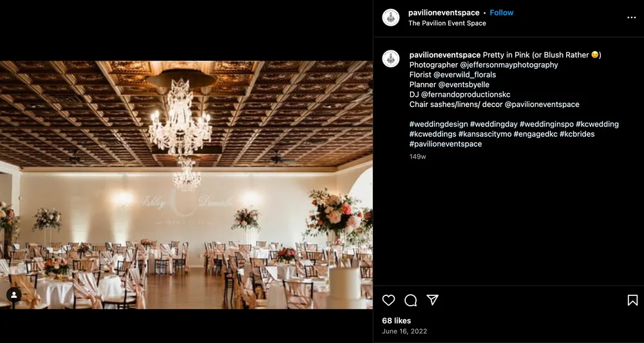Show tagged people on the photo
Screen dimensions: 644x343
[14, 295]
